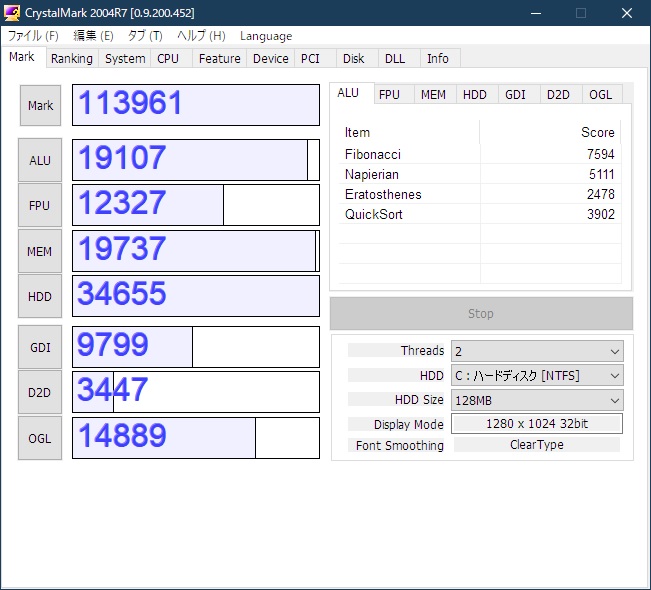
Task: Click the total Mark score 113961
Action: coord(196,105)
